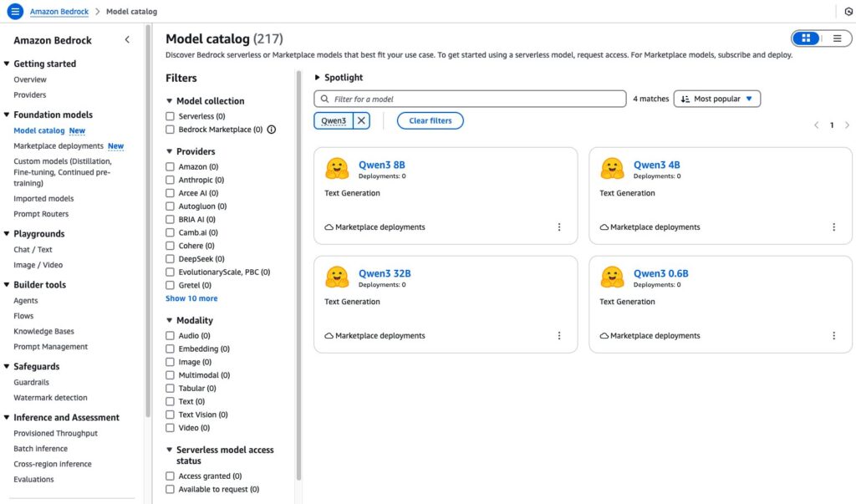This screenshot has height=504, width=856.
Task: Collapse the Providers filter group
Action: tap(170, 151)
